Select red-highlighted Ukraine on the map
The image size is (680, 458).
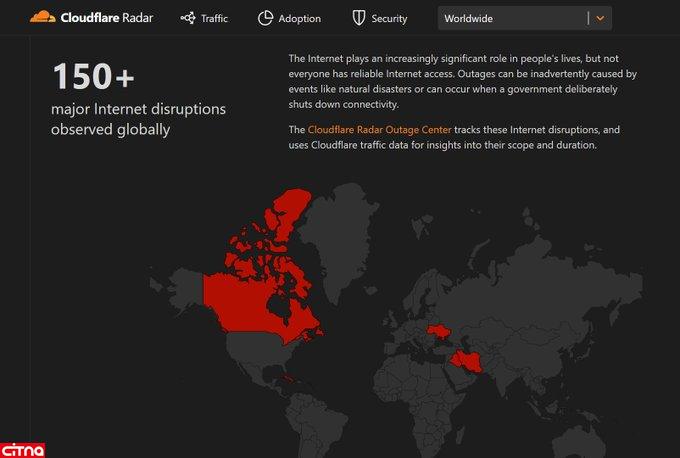439,331
